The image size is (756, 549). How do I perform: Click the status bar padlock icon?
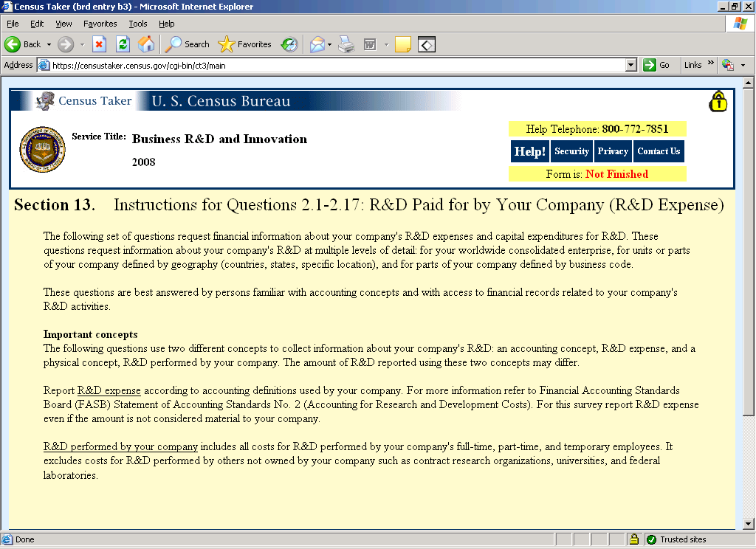tap(634, 539)
